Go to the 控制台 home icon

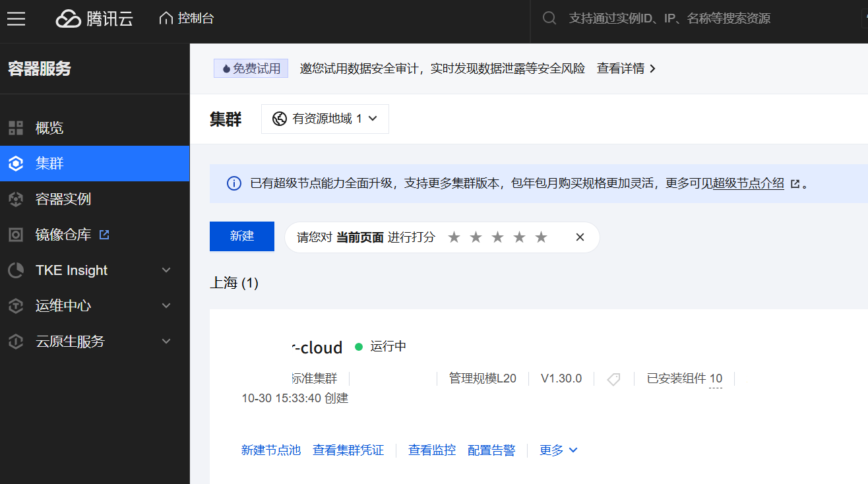point(166,18)
